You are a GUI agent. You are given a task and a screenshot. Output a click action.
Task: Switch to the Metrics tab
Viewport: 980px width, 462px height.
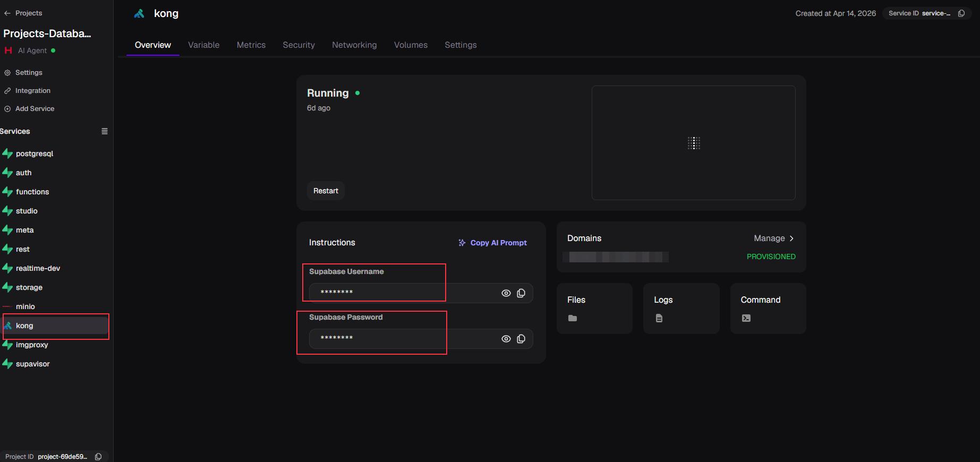click(251, 45)
